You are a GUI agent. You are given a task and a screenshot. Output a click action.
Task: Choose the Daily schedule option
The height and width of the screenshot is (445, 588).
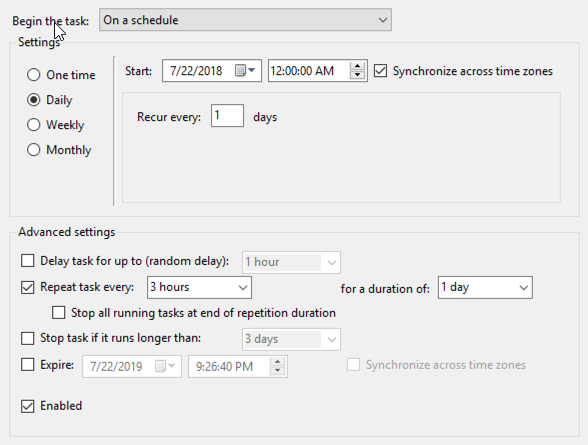(34, 100)
